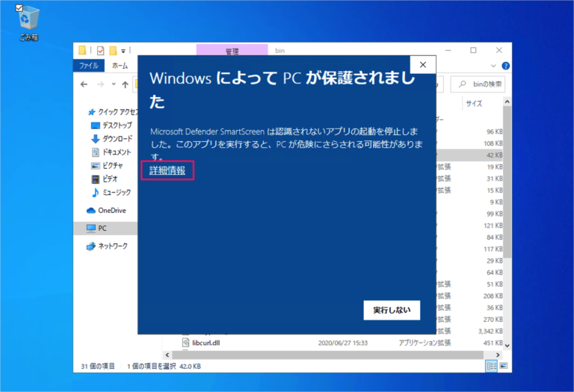The width and height of the screenshot is (574, 392).
Task: Sort by the サイズ column header
Action: [x=474, y=104]
